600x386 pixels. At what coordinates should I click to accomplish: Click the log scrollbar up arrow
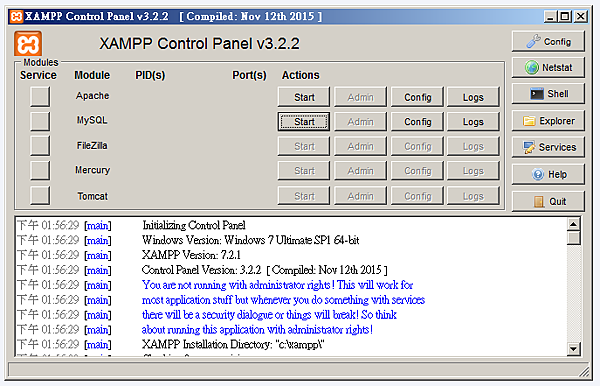pos(573,224)
